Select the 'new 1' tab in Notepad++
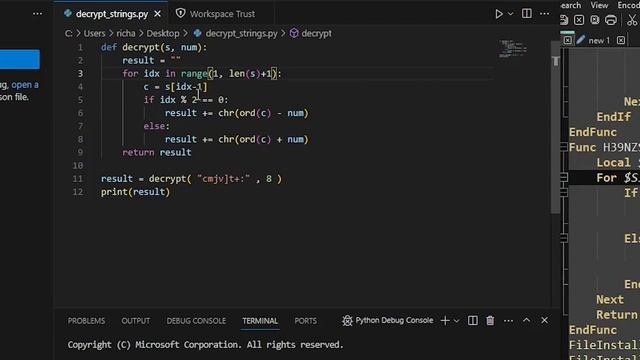This screenshot has width=640, height=360. pos(599,40)
